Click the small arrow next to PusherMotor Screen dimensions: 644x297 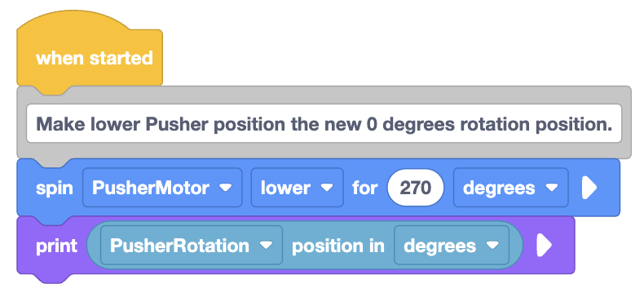pos(225,188)
